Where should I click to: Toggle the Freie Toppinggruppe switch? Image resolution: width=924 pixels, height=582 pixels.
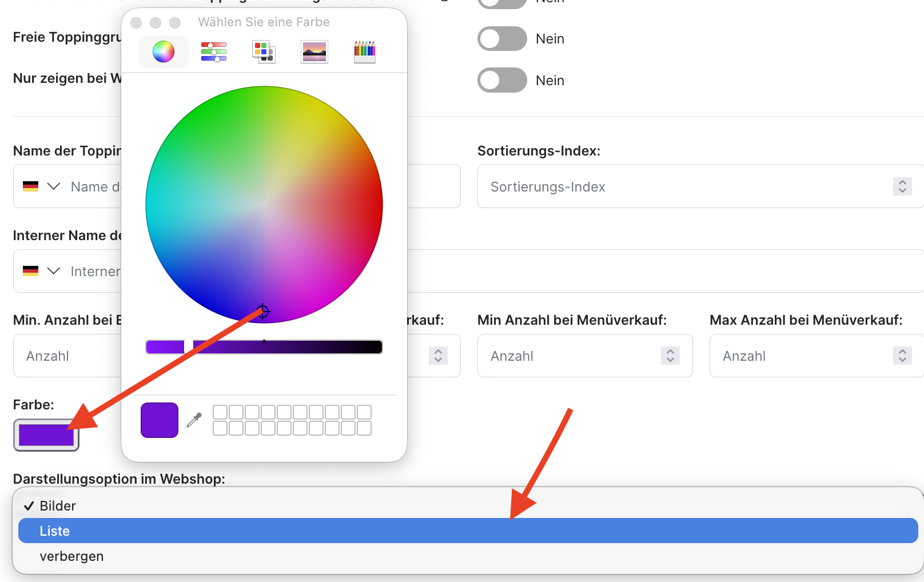click(x=501, y=39)
